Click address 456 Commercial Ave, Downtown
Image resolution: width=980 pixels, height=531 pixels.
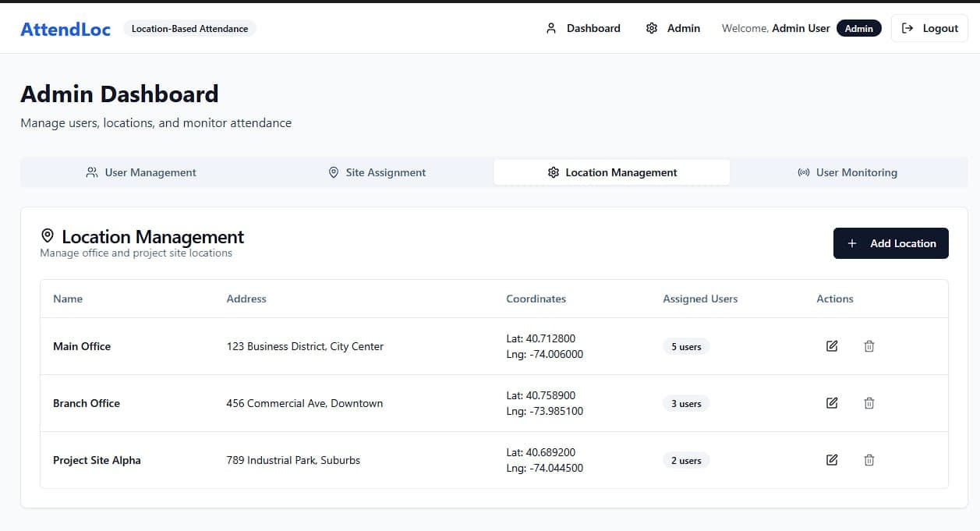pos(305,403)
